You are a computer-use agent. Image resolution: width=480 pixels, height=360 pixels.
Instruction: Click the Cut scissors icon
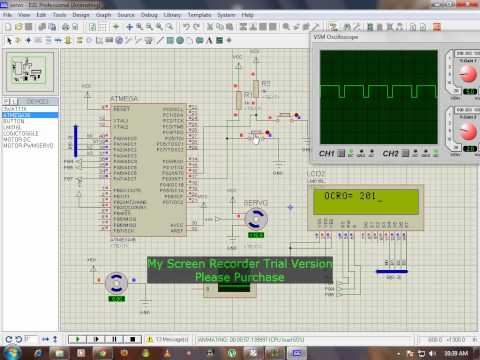tap(210, 27)
